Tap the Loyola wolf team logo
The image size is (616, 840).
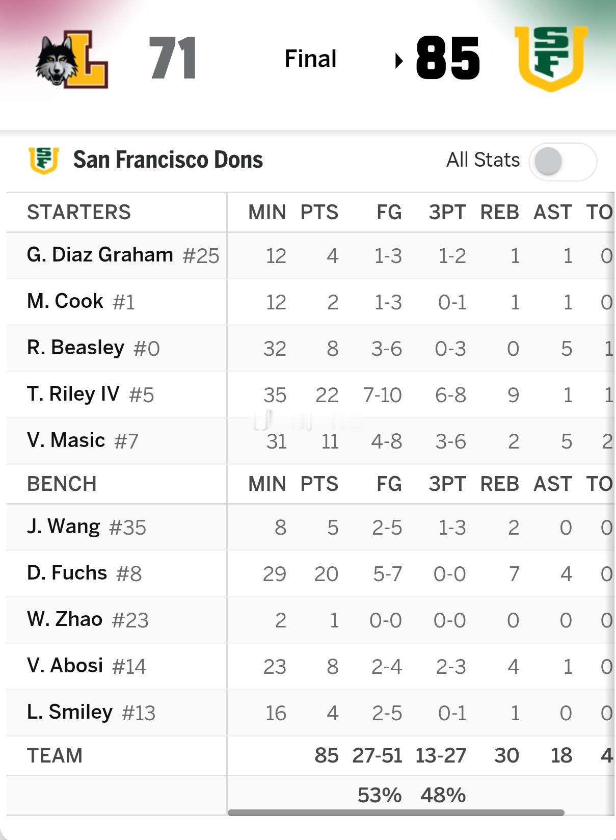72,59
